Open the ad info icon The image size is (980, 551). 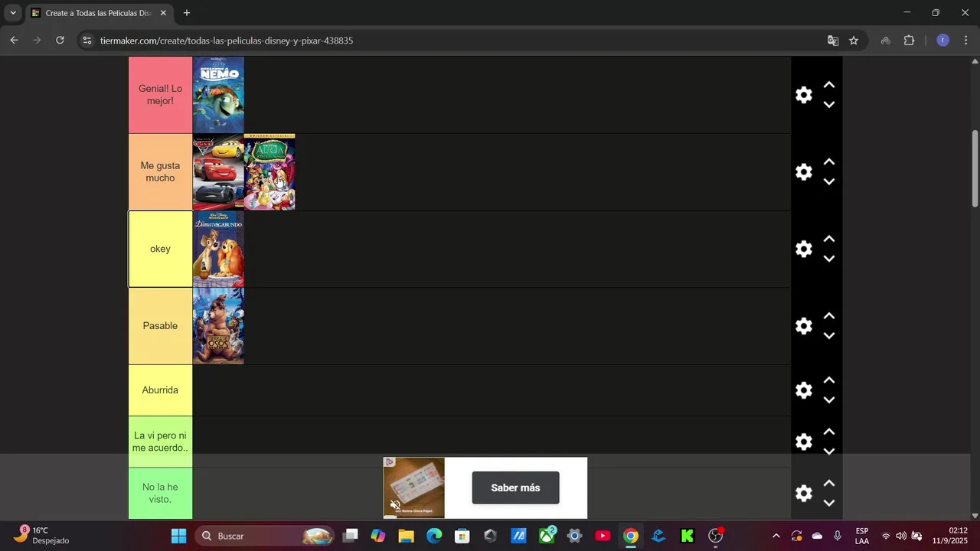click(x=389, y=462)
